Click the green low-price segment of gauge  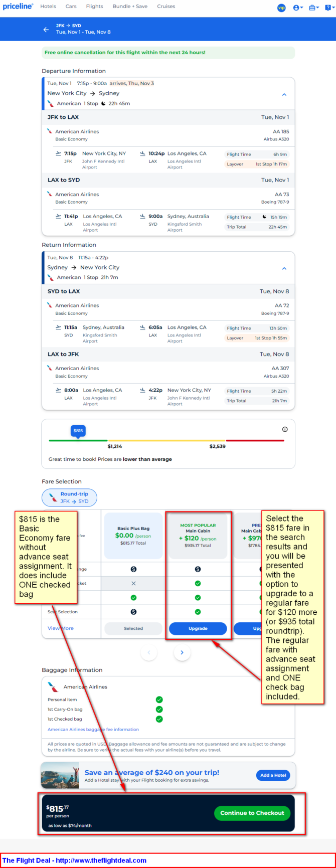[x=78, y=440]
